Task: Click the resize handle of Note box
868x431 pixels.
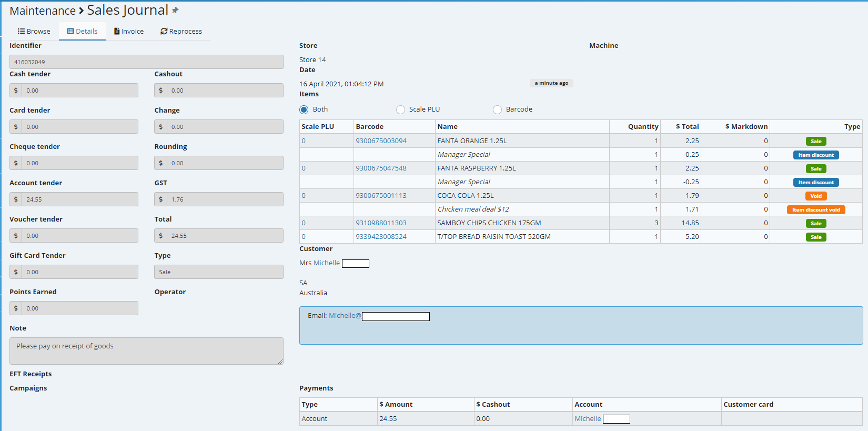Action: 280,362
